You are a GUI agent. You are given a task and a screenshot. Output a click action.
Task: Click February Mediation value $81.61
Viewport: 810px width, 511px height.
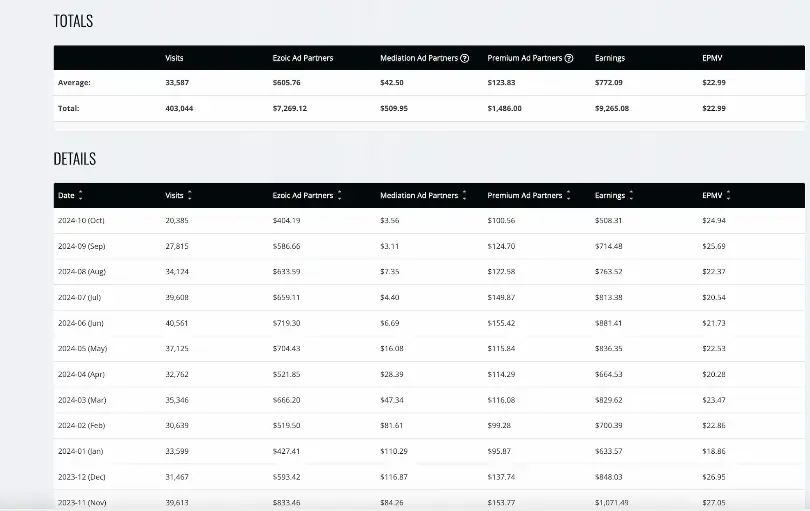pyautogui.click(x=392, y=426)
